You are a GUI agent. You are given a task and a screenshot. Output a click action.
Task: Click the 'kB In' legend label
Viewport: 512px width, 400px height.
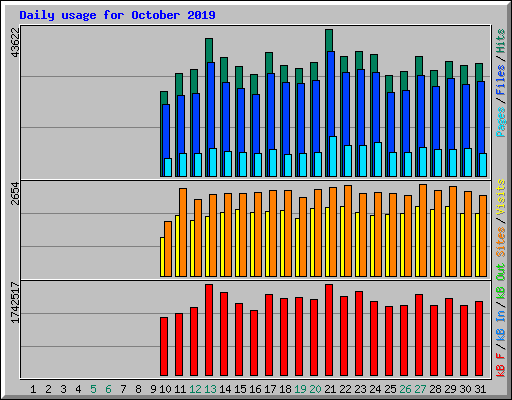(x=501, y=327)
